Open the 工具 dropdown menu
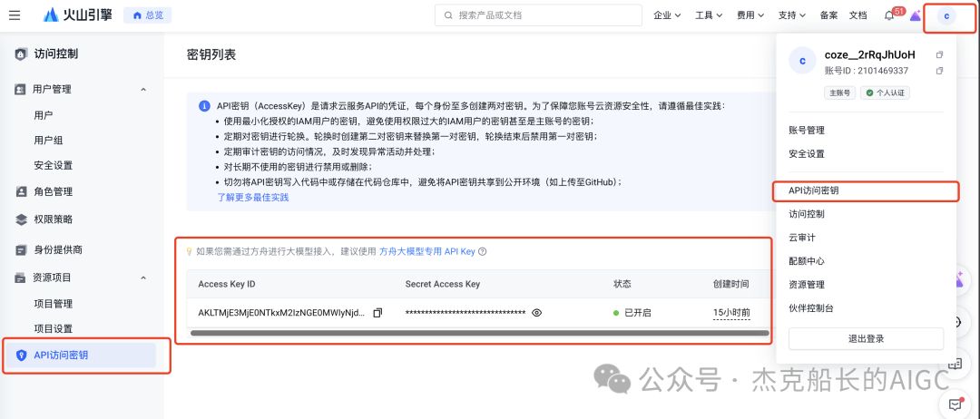 pos(709,15)
